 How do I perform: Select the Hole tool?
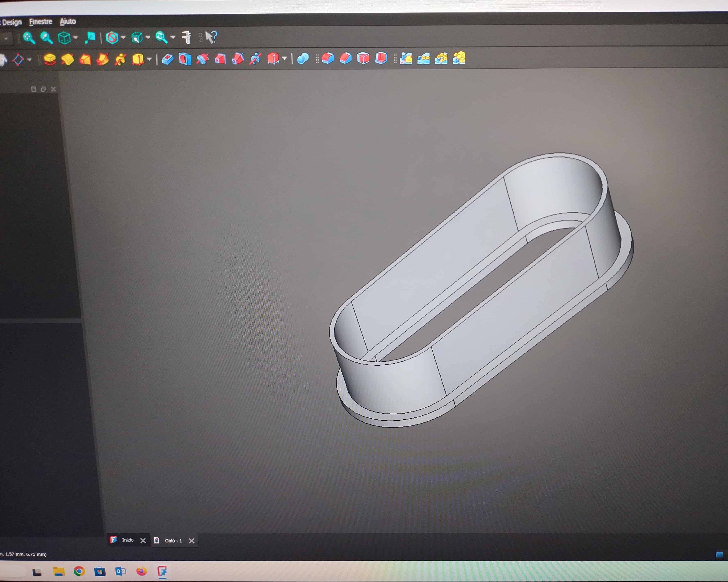click(185, 59)
